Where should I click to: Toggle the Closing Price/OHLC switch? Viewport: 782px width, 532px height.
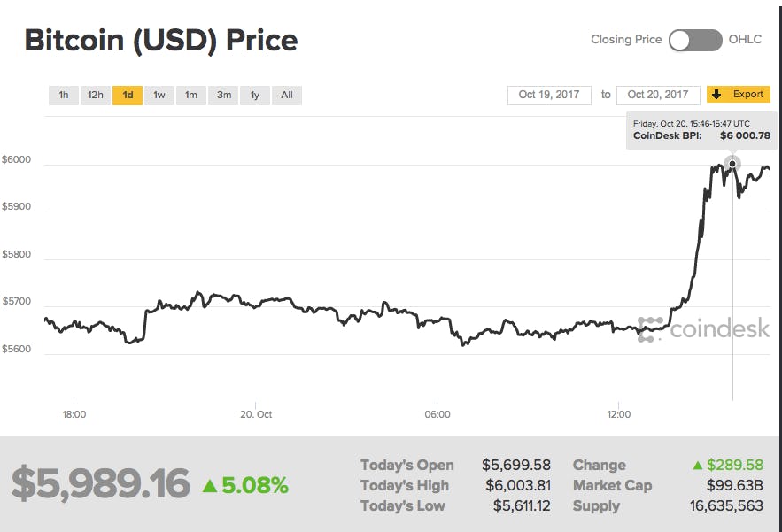[x=695, y=40]
